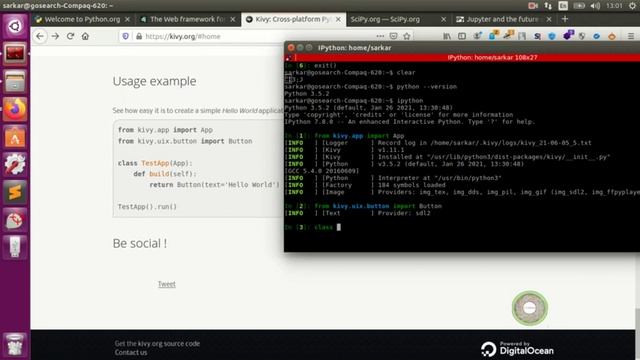Screen dimensions: 640x360
Task: Open a new Firefox tab
Action: (x=564, y=19)
